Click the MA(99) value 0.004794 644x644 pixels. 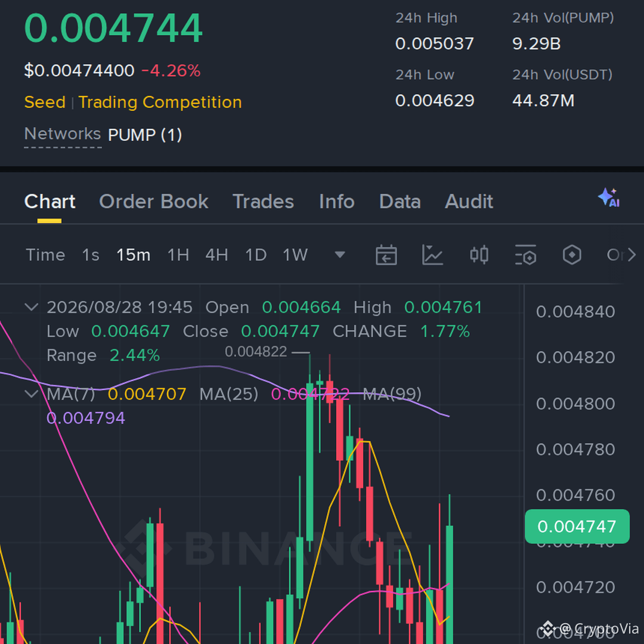[85, 418]
